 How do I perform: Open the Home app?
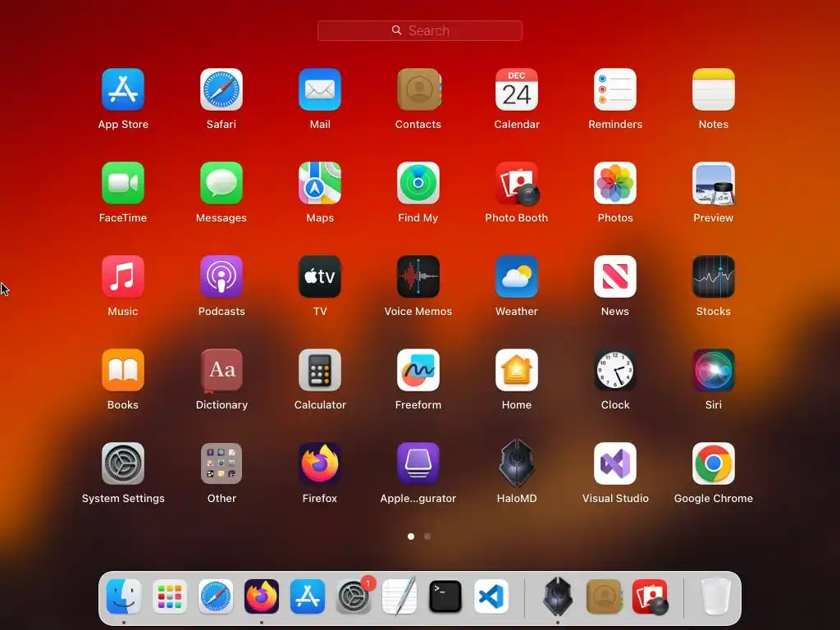point(517,370)
